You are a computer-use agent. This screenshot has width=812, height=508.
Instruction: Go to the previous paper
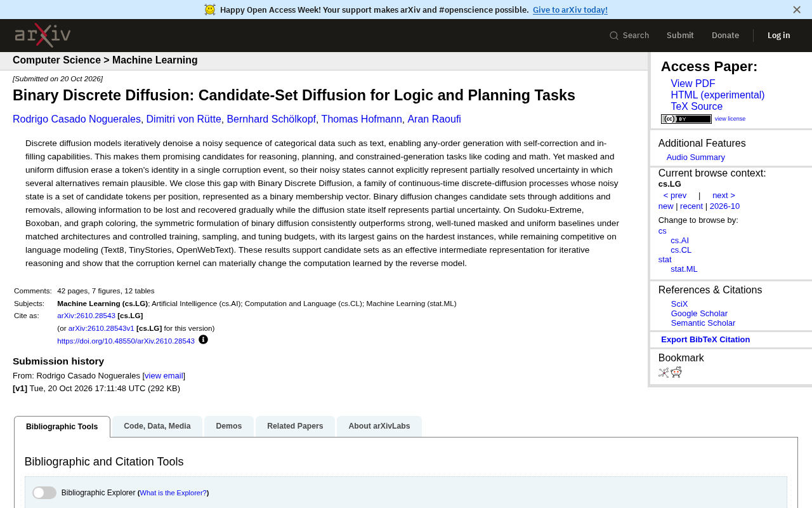[x=675, y=196]
